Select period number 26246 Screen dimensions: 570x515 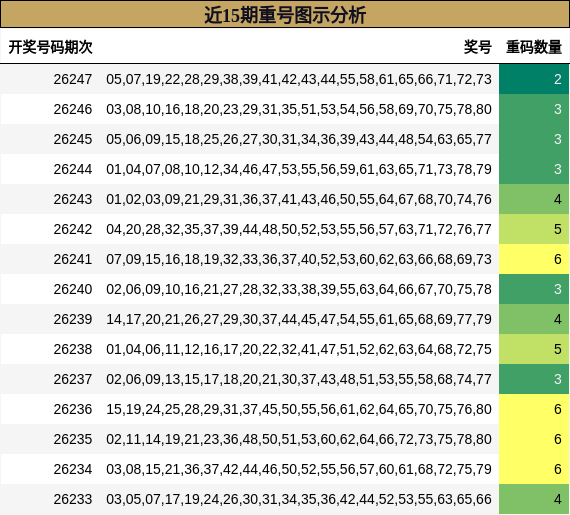pyautogui.click(x=73, y=109)
